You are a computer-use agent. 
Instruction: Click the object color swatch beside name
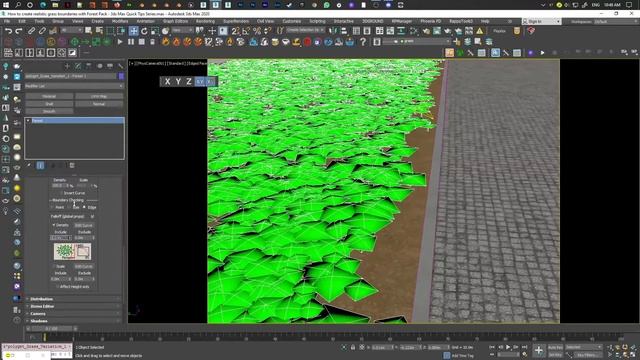121,76
